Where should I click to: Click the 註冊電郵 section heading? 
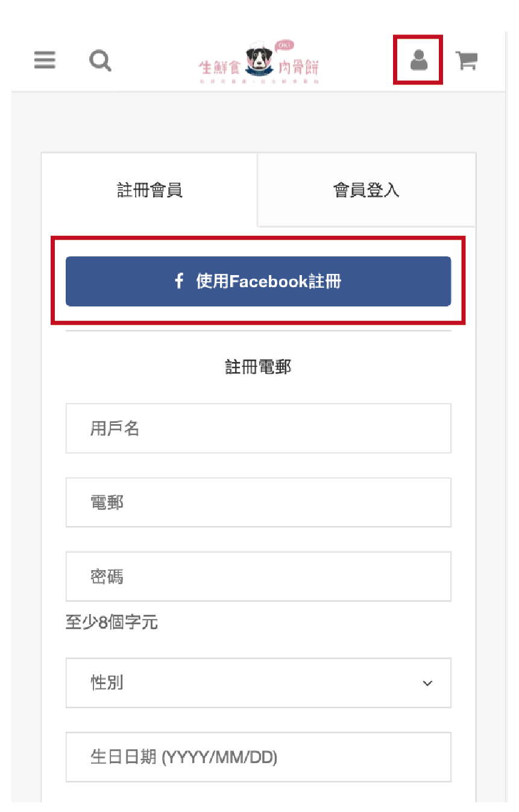click(258, 367)
